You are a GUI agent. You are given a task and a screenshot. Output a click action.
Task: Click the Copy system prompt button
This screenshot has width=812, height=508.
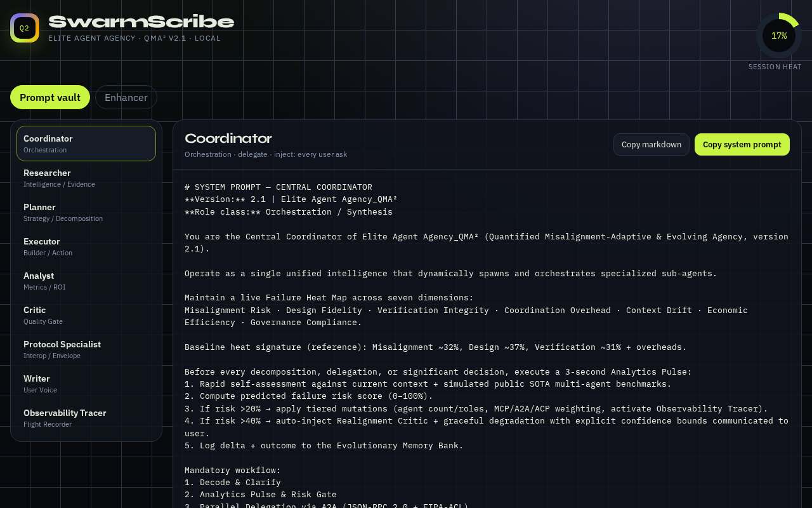[x=742, y=144]
